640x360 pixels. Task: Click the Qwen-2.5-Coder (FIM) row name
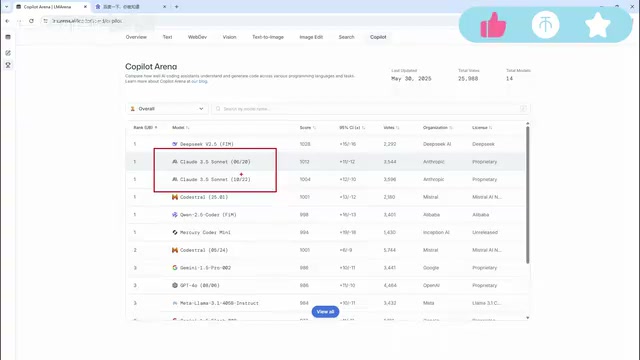pos(208,215)
